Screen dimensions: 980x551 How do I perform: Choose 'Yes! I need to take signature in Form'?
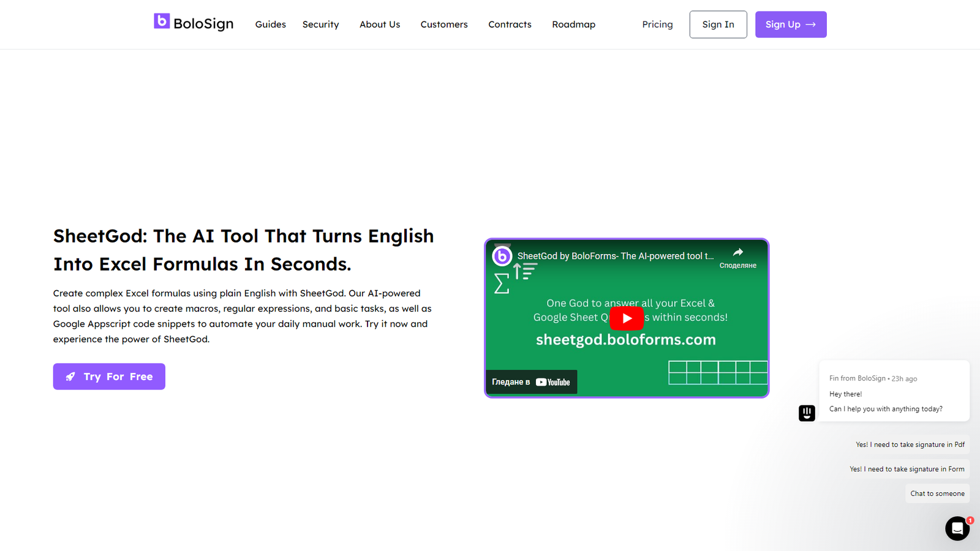tap(907, 469)
